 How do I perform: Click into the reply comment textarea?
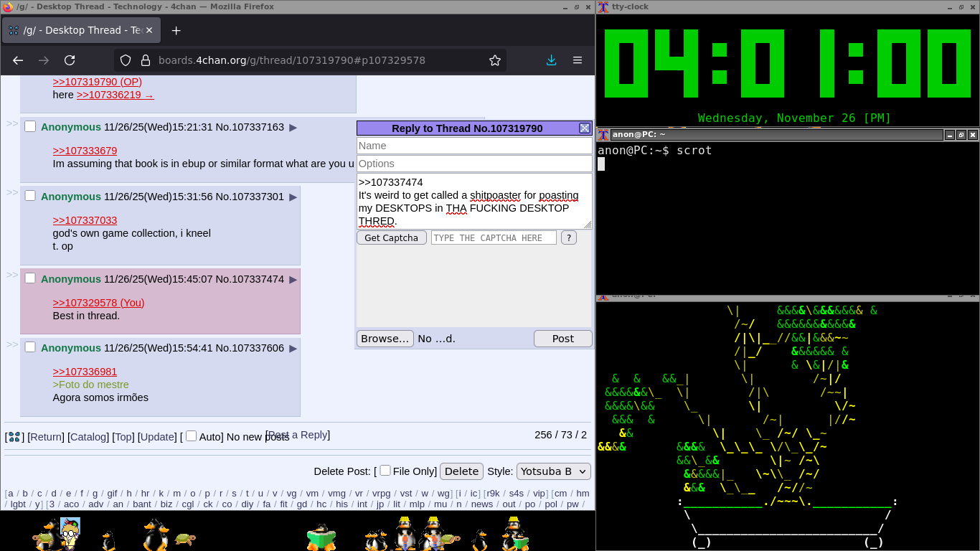[x=474, y=201]
